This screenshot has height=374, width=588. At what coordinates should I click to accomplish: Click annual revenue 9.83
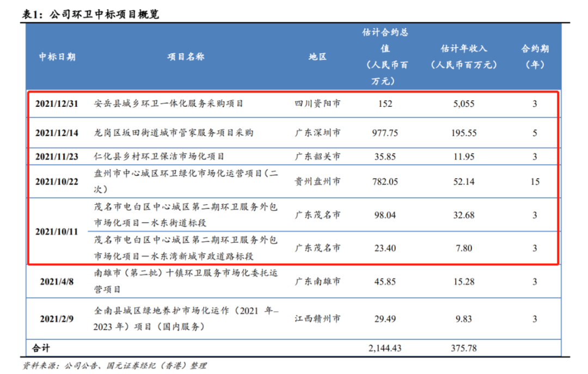click(x=464, y=319)
